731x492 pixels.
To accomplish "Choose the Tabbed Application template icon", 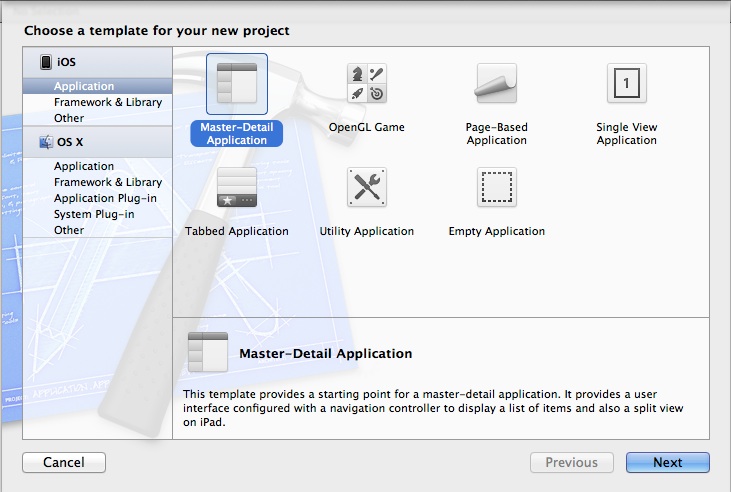I will tap(236, 187).
